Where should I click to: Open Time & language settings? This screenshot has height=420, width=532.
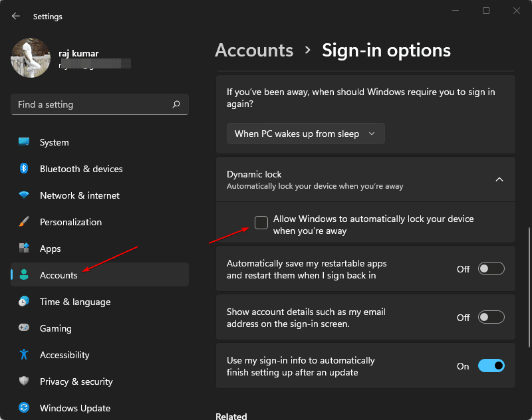pos(100,301)
